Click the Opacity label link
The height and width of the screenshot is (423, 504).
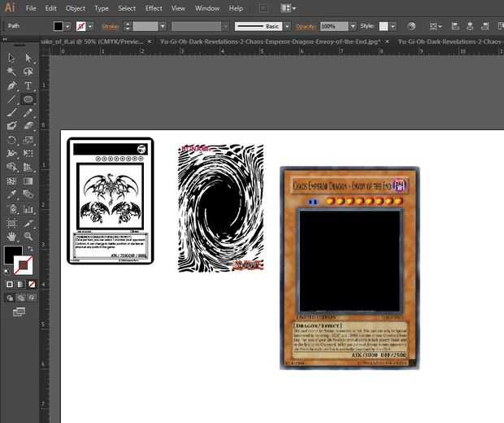coord(302,27)
